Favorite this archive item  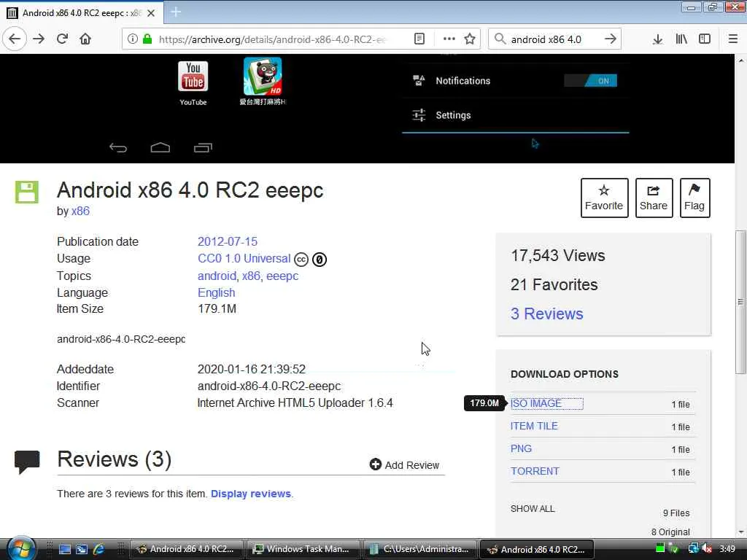(604, 198)
